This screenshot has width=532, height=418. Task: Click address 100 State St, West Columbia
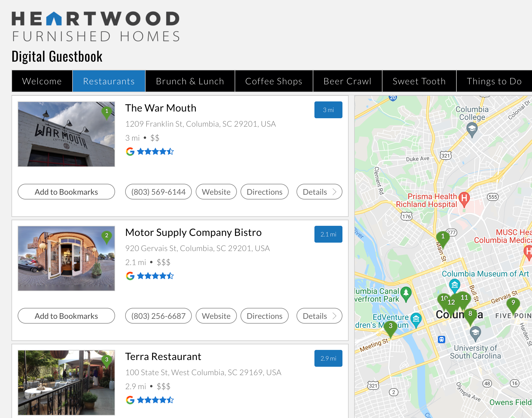203,372
